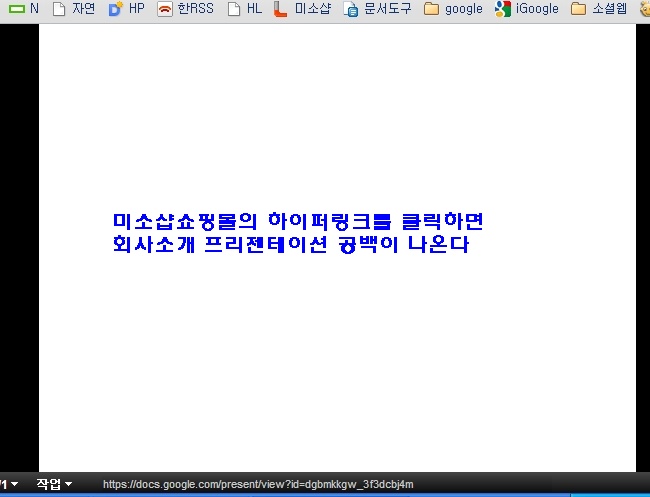Click the iGoogle colorful logo icon
The image size is (650, 497).
click(x=503, y=9)
